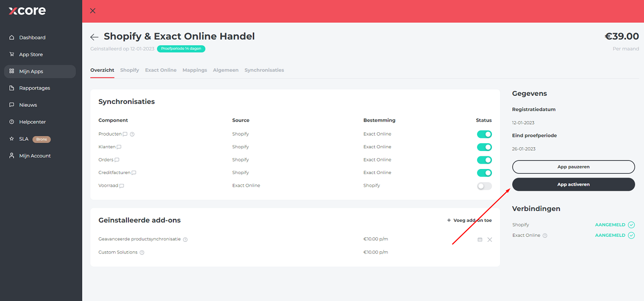This screenshot has width=644, height=301.
Task: Disable the Producten synchronisation toggle
Action: (484, 134)
